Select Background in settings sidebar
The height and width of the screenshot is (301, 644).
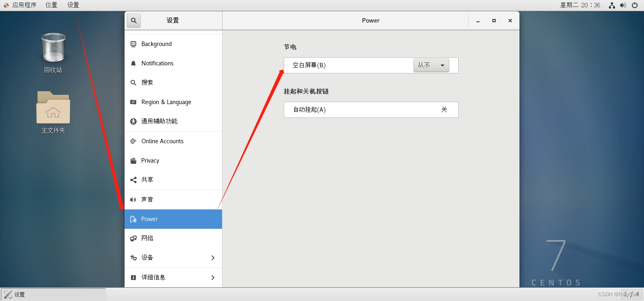click(173, 44)
